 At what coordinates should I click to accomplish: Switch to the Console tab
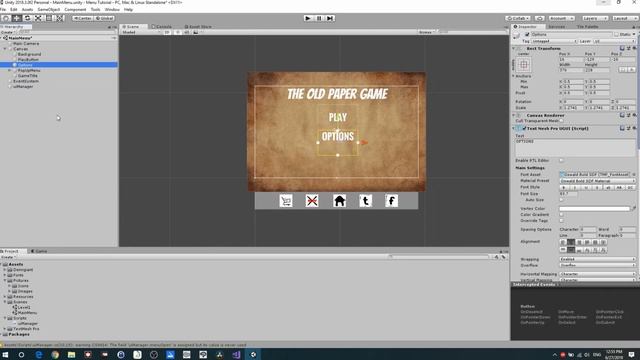[162, 27]
